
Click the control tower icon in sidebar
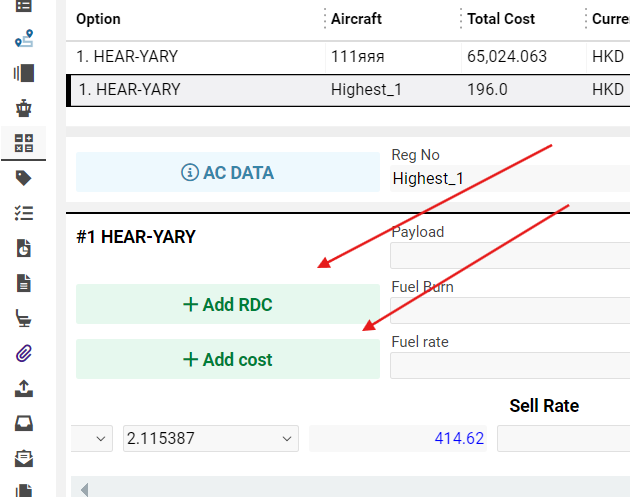24,108
